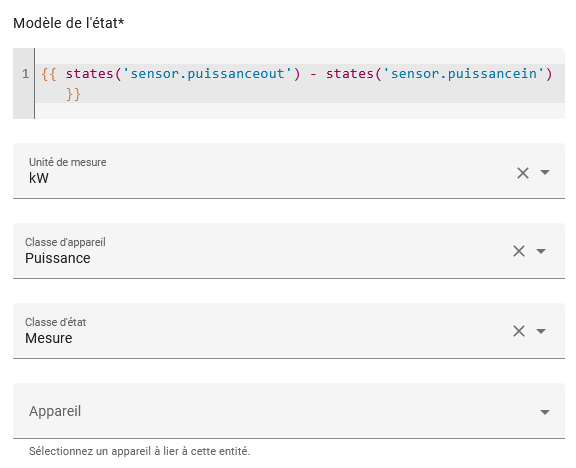This screenshot has width=576, height=468.
Task: Open the Unité de mesure dropdown arrow
Action: pyautogui.click(x=545, y=172)
